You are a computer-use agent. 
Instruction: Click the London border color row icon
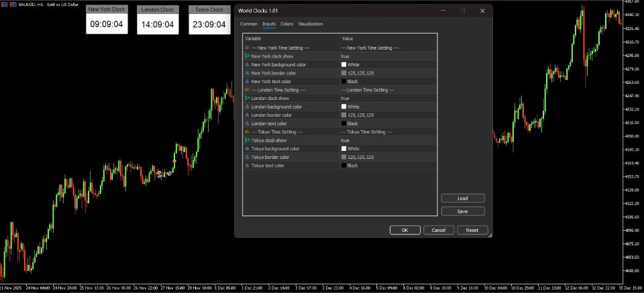pyautogui.click(x=247, y=115)
